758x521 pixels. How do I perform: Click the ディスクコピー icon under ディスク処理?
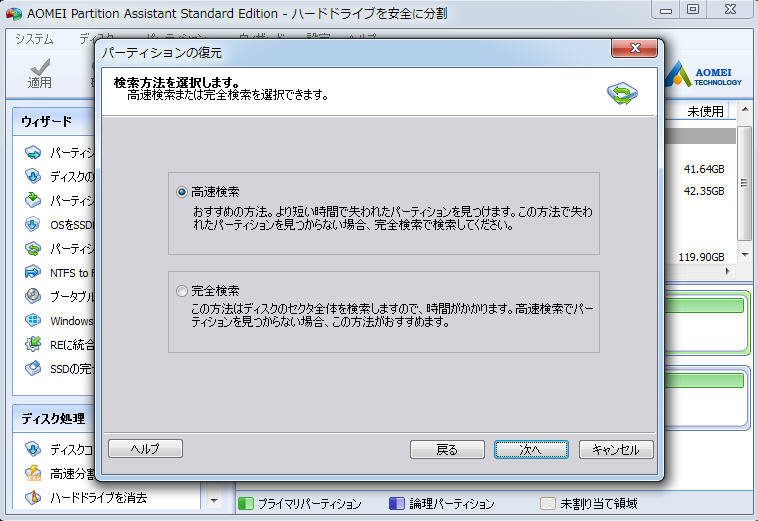33,449
